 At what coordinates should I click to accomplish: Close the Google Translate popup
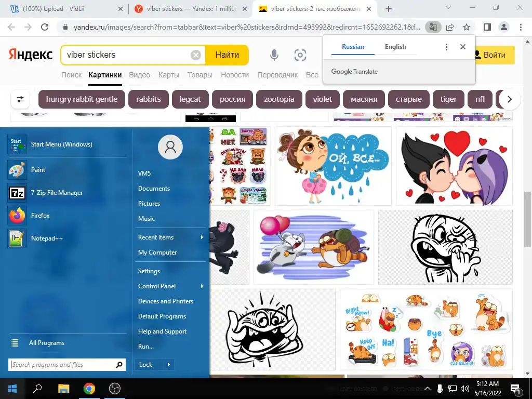[463, 47]
